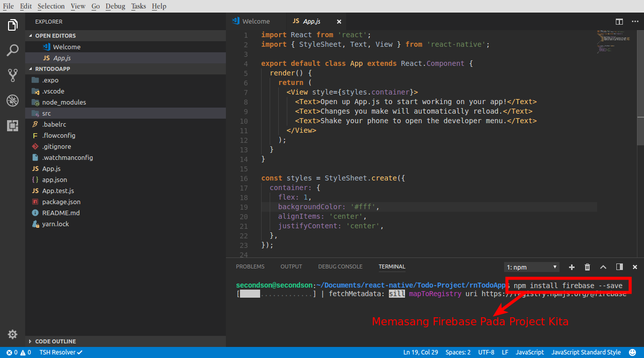Open the .gitignore file
644x358 pixels.
tap(126, 146)
